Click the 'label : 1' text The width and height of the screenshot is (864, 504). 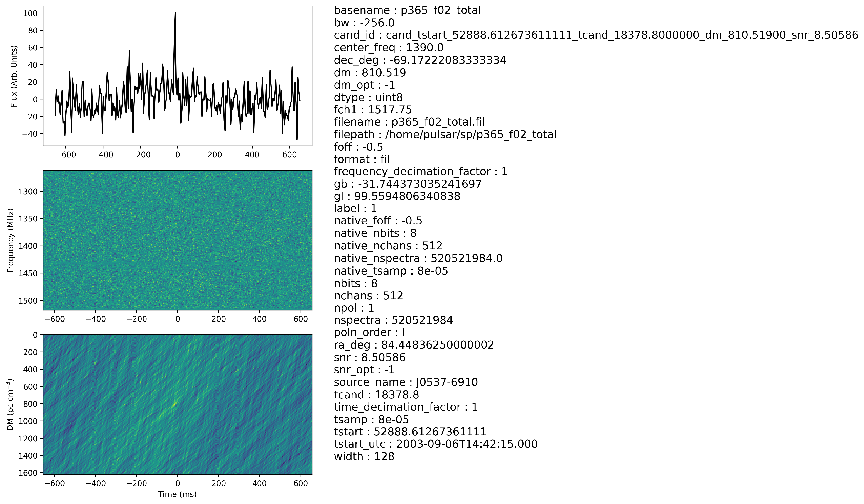[x=355, y=208]
